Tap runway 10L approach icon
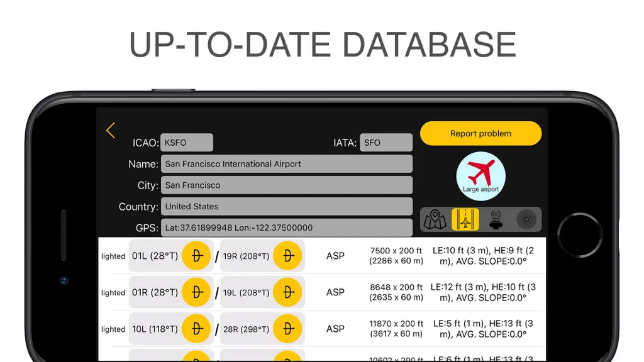Viewport: 644px width, 362px height. pos(196,329)
